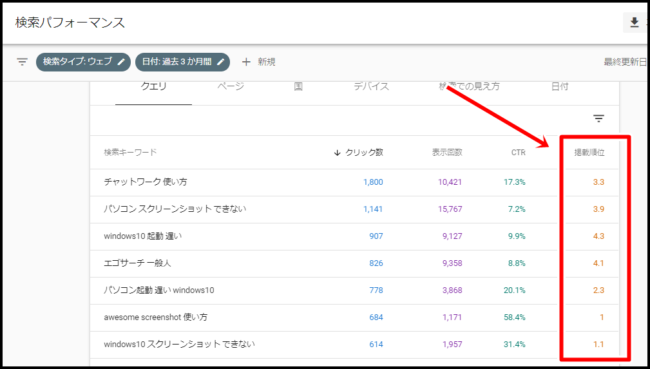Image resolution: width=650 pixels, height=369 pixels.
Task: Click the 58.4% CTR value
Action: (x=514, y=317)
